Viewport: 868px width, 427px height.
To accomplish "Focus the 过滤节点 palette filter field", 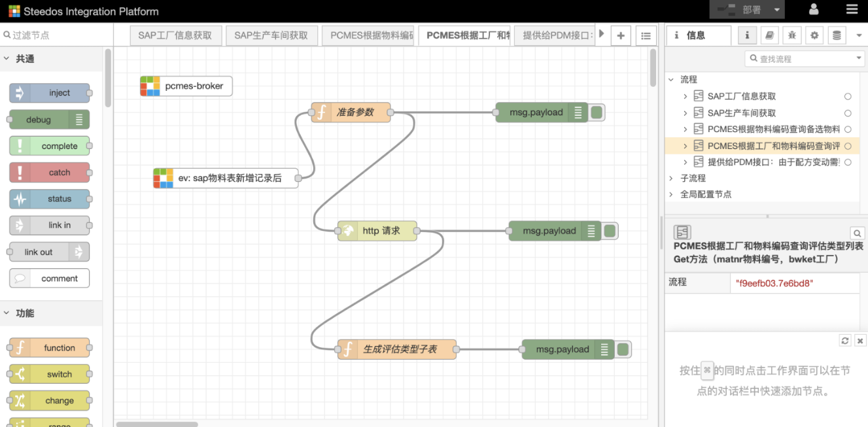I will (56, 35).
